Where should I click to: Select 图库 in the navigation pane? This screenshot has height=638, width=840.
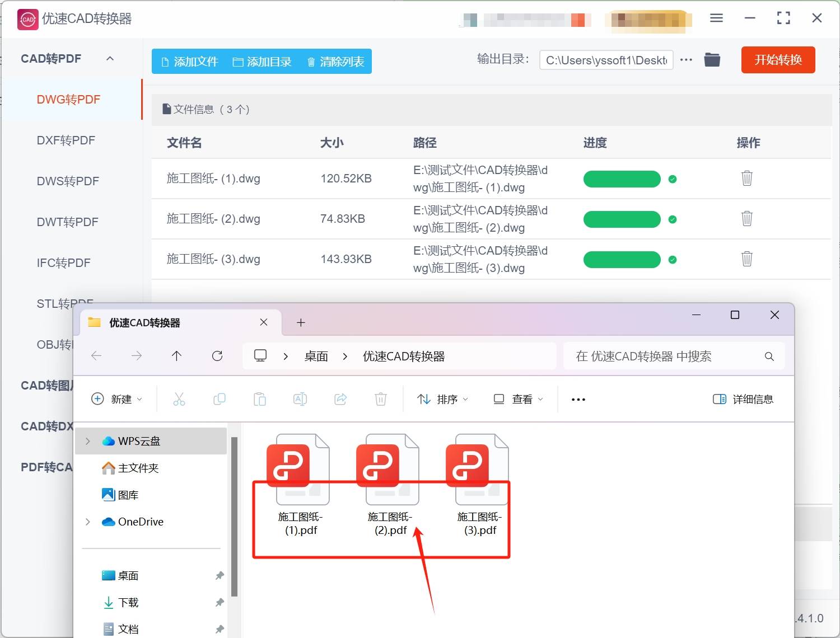point(128,495)
